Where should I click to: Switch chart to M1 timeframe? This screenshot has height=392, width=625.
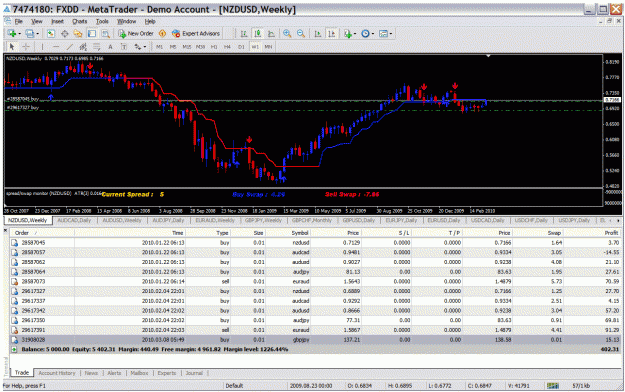click(159, 47)
